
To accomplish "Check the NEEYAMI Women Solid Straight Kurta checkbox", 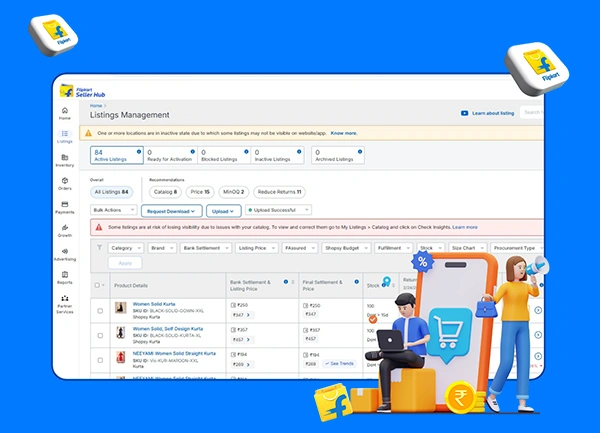I will pos(100,360).
